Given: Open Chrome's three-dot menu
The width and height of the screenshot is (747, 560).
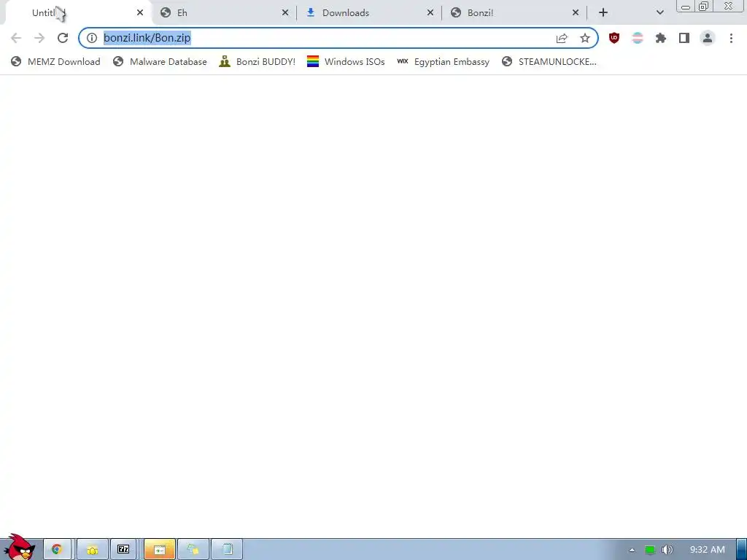Looking at the screenshot, I should pos(731,38).
